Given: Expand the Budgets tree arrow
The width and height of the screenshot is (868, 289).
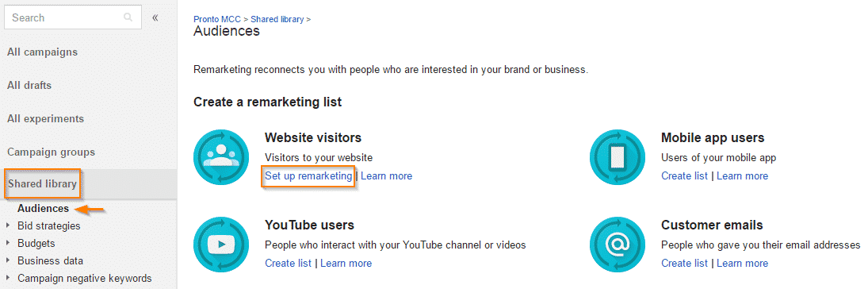Looking at the screenshot, I should coord(7,243).
